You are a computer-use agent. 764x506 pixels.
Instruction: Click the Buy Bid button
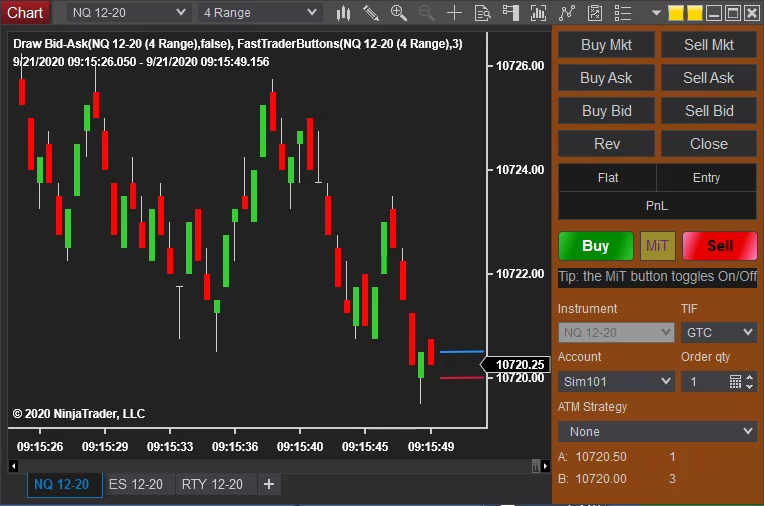[x=606, y=111]
